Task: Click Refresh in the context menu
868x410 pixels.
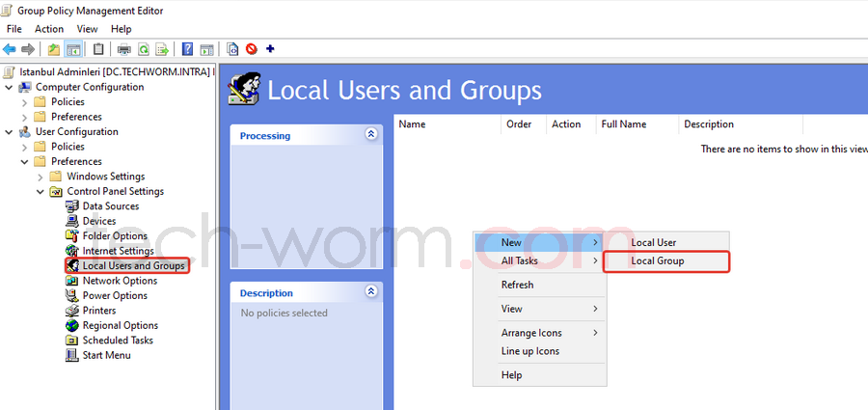Action: pyautogui.click(x=517, y=285)
